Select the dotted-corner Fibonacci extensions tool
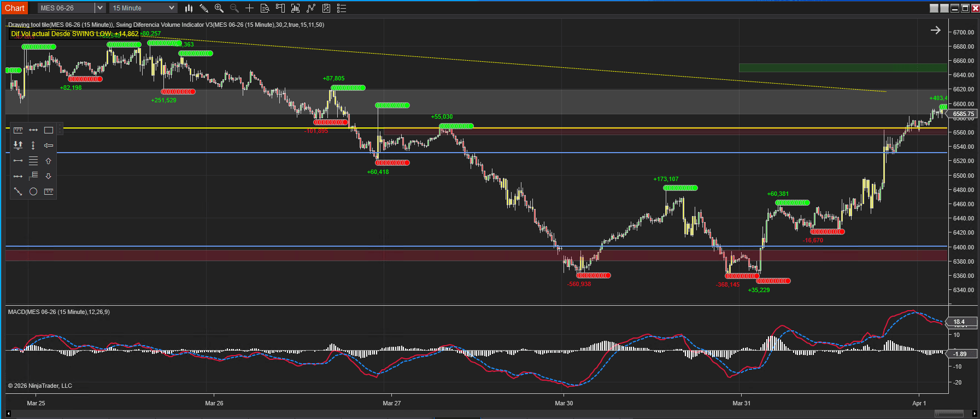The image size is (980, 419). tap(33, 176)
